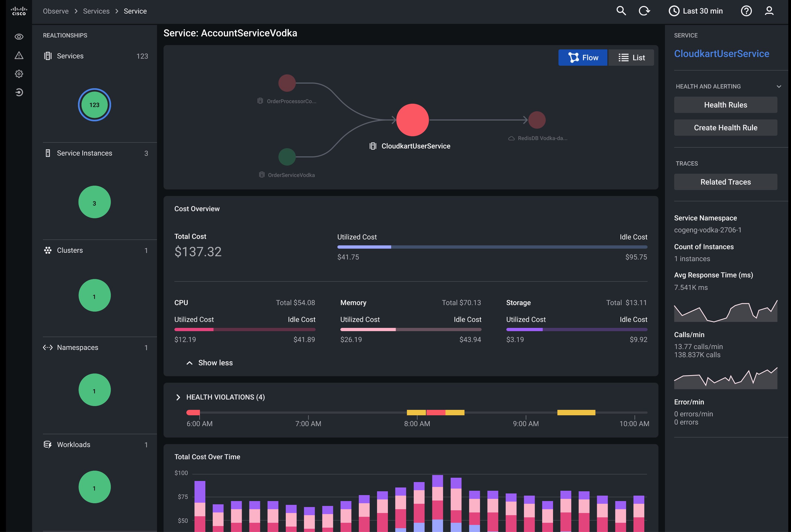Click the search magnifier icon
791x532 pixels.
[x=621, y=11]
